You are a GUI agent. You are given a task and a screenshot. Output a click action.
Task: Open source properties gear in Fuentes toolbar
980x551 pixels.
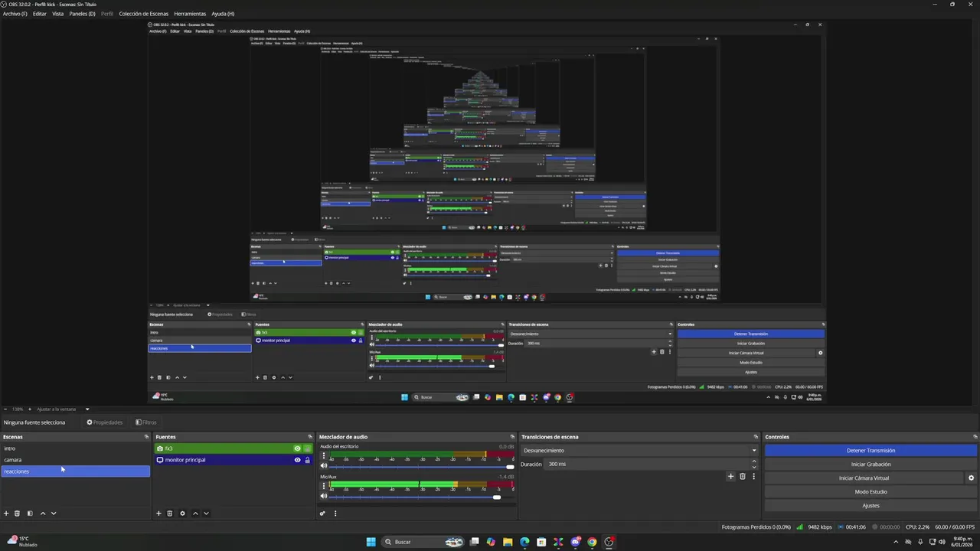[x=182, y=514]
